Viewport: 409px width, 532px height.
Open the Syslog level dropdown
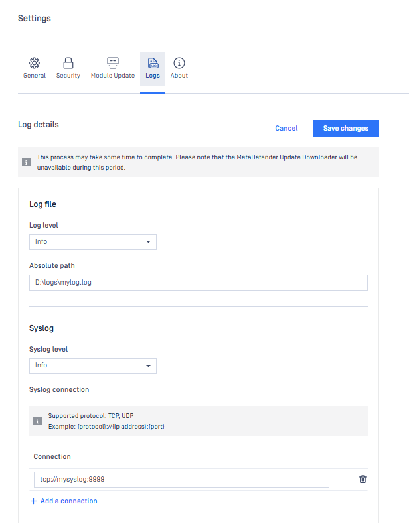tap(93, 366)
